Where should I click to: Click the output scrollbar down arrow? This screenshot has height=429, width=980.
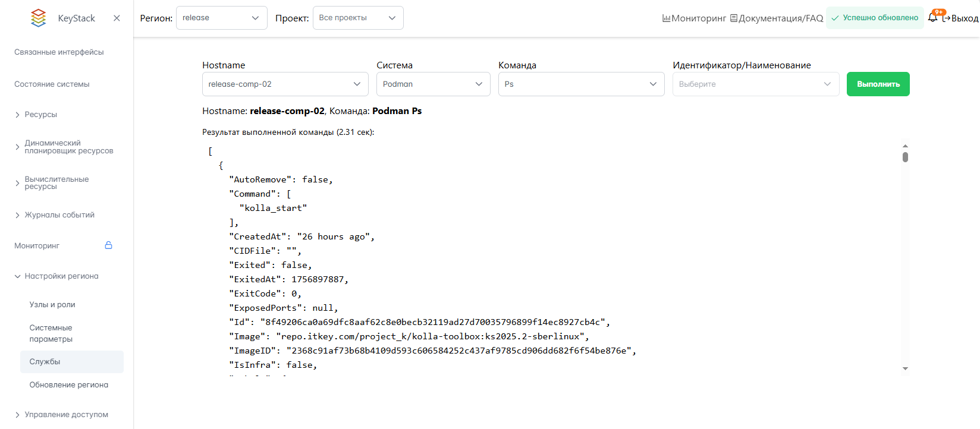point(905,368)
